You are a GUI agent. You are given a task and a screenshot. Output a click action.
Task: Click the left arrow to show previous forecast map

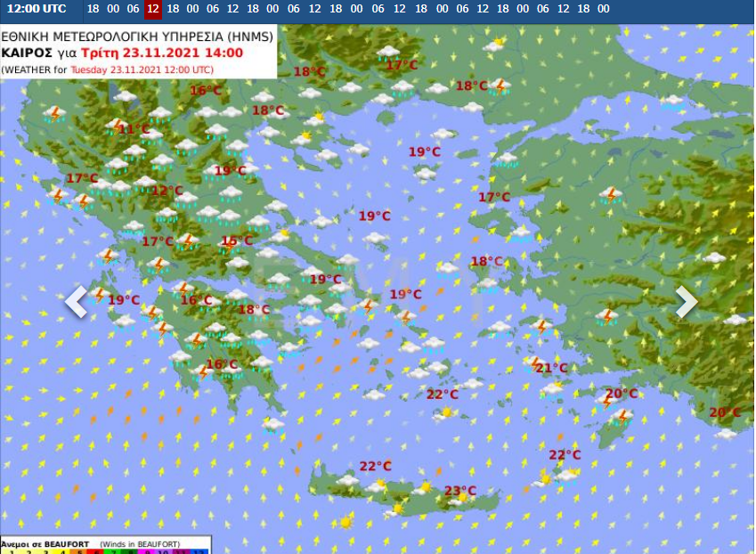tap(77, 302)
